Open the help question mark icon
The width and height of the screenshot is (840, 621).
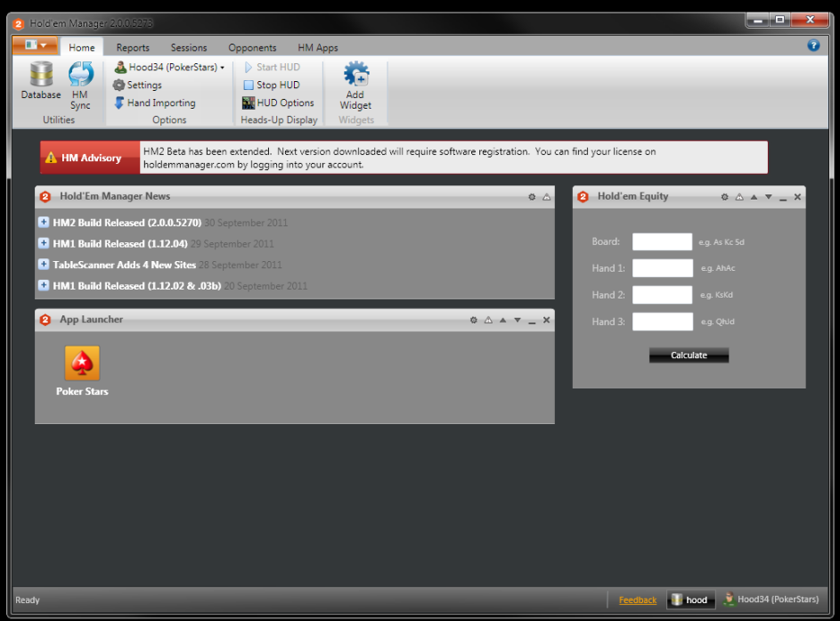coord(813,45)
